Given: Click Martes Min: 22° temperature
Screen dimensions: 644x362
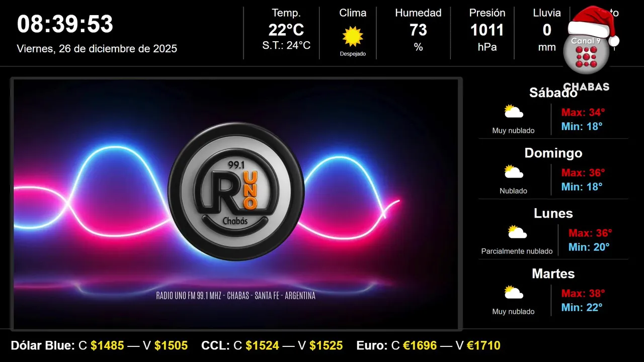Looking at the screenshot, I should (582, 307).
